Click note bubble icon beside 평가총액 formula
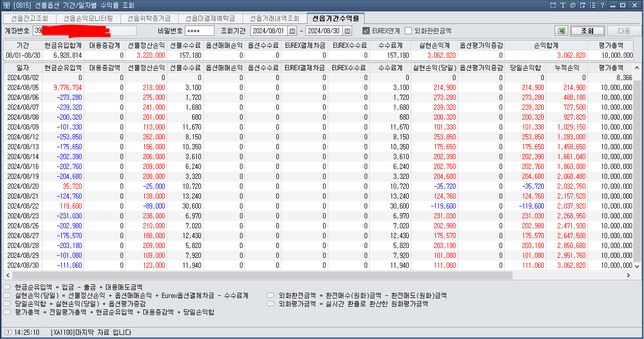Screen dimensions: 644x339 7,312
